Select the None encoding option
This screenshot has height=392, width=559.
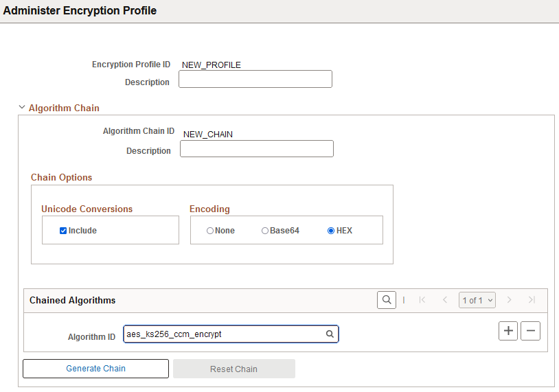click(210, 231)
